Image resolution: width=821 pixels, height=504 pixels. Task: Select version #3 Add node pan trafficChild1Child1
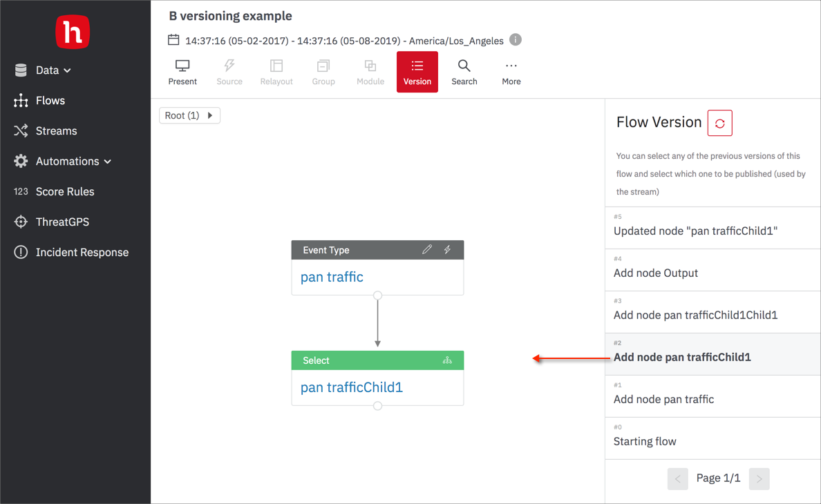pyautogui.click(x=713, y=312)
